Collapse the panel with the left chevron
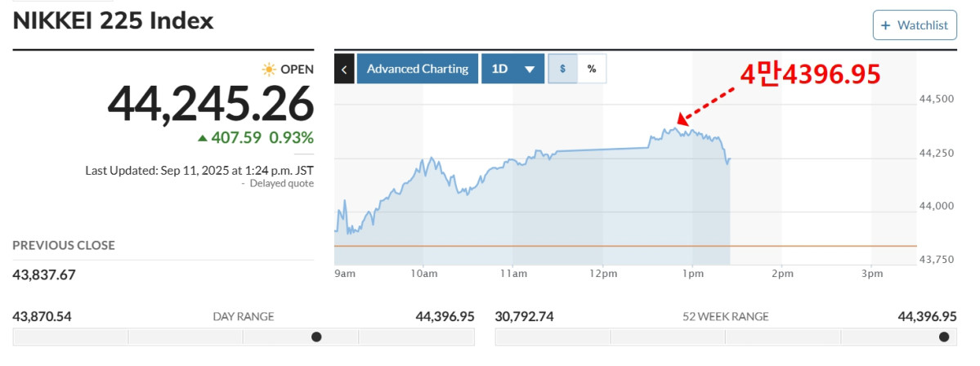Image resolution: width=980 pixels, height=366 pixels. click(344, 69)
